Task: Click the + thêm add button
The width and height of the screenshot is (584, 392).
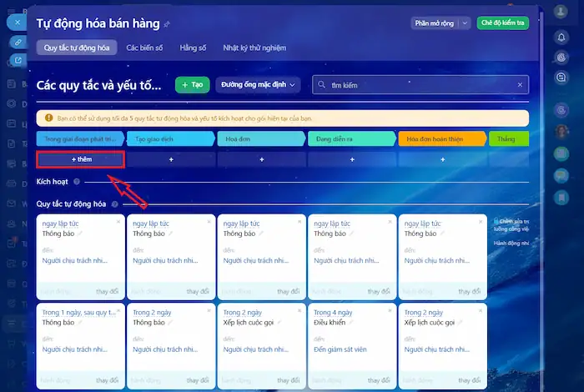Action: coord(80,159)
